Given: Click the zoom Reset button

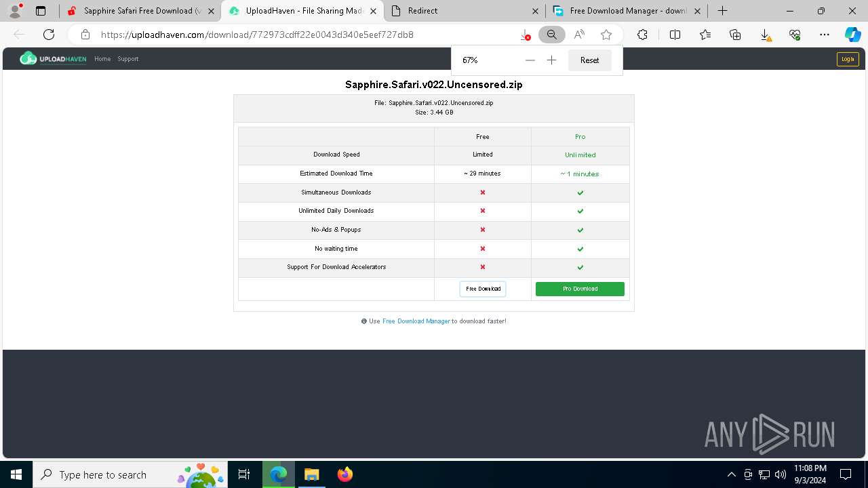Looking at the screenshot, I should pyautogui.click(x=590, y=60).
